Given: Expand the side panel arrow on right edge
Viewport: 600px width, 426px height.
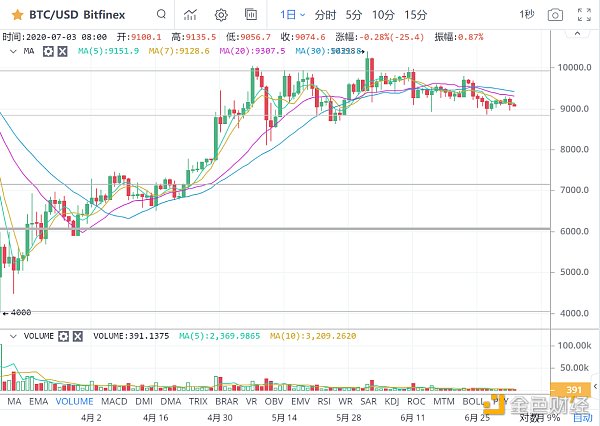Looking at the screenshot, I should (595, 387).
